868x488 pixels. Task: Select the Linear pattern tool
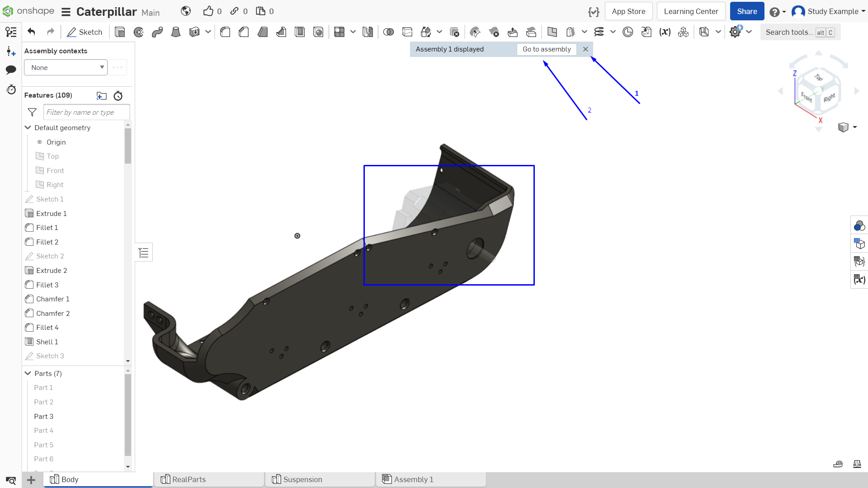(x=339, y=32)
